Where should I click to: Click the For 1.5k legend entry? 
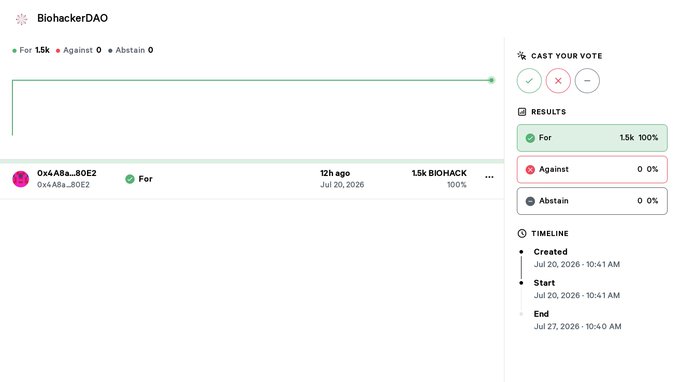(x=31, y=50)
